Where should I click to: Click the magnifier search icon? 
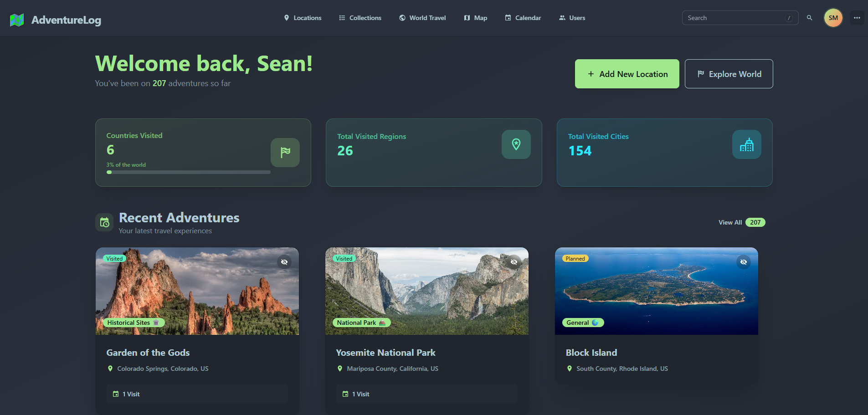tap(809, 18)
